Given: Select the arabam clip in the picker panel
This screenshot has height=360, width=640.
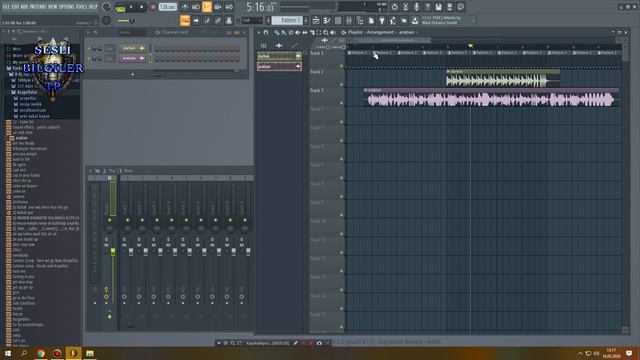Looking at the screenshot, I should 279,66.
